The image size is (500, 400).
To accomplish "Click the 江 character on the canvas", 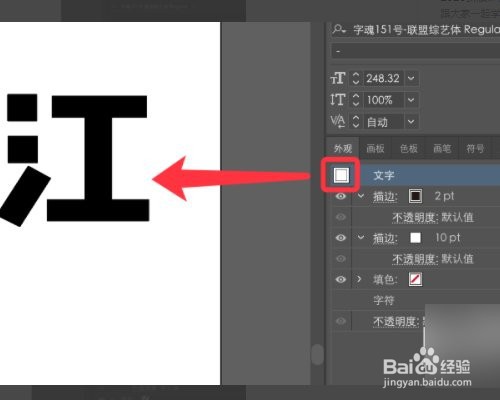I will (x=75, y=159).
